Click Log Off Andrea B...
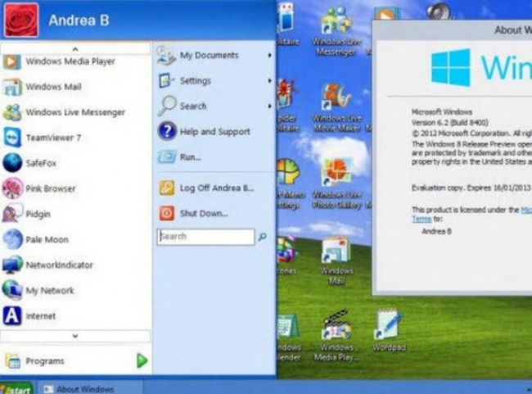Viewport: 532px width, 394px height. point(215,188)
